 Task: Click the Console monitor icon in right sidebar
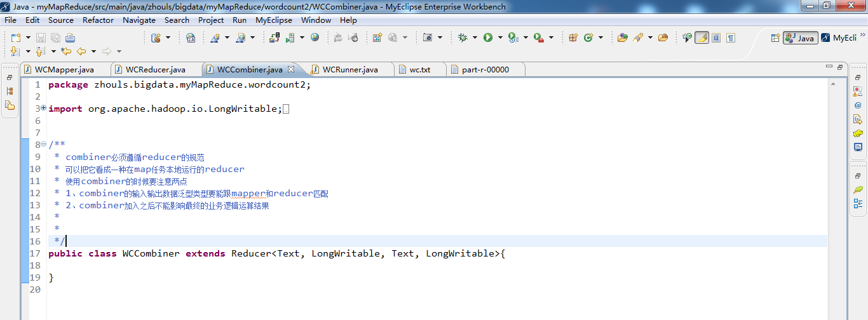click(x=858, y=147)
